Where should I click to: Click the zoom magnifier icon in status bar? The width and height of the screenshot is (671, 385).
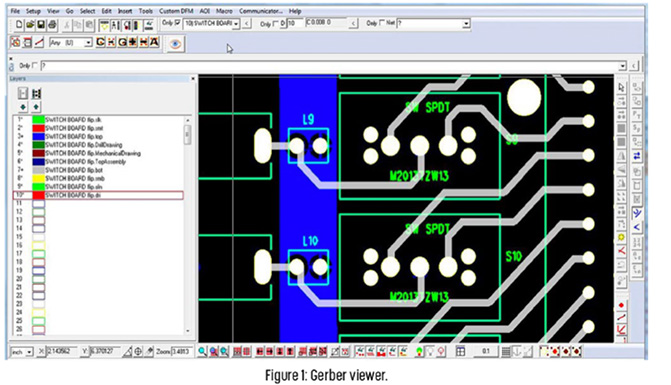(202, 352)
